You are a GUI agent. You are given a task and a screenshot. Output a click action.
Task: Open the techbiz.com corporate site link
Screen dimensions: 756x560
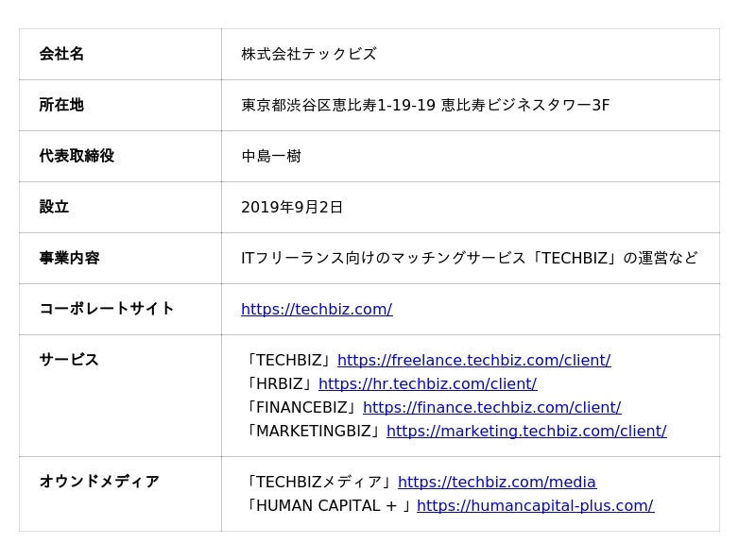click(316, 310)
